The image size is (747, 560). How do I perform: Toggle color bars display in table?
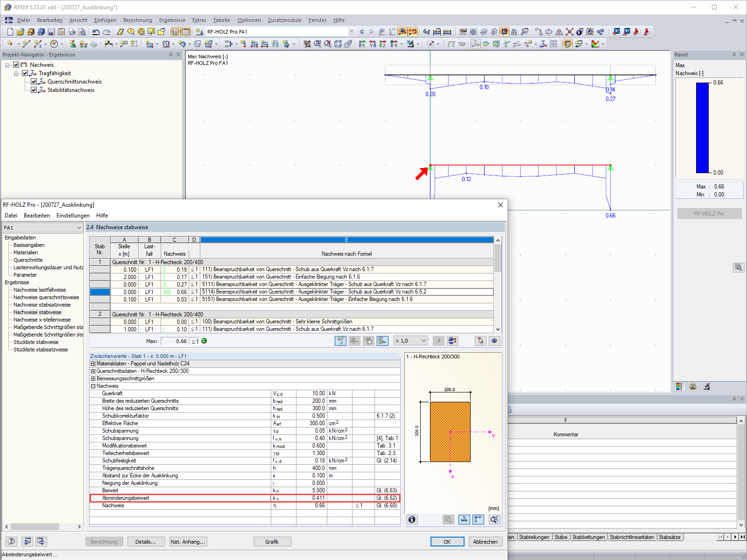pyautogui.click(x=382, y=341)
